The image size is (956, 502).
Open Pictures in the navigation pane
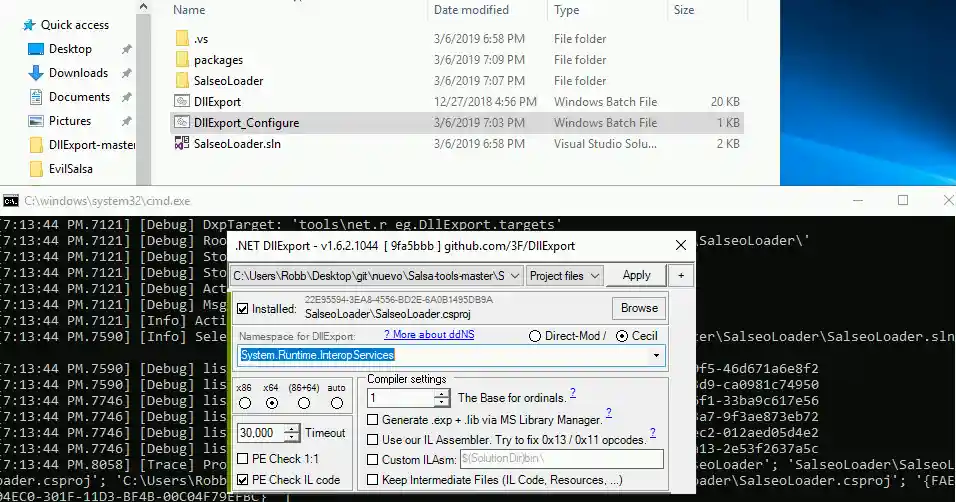point(69,121)
